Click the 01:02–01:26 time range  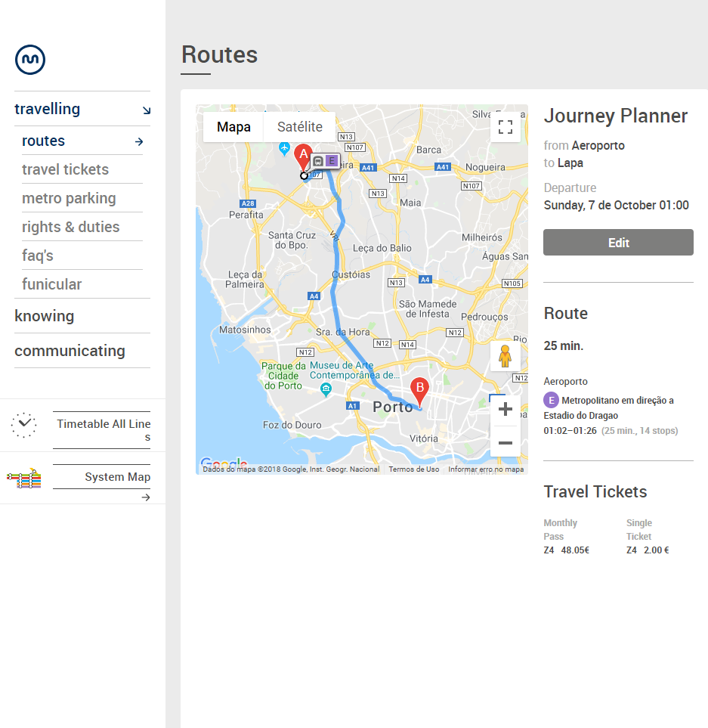pyautogui.click(x=570, y=430)
